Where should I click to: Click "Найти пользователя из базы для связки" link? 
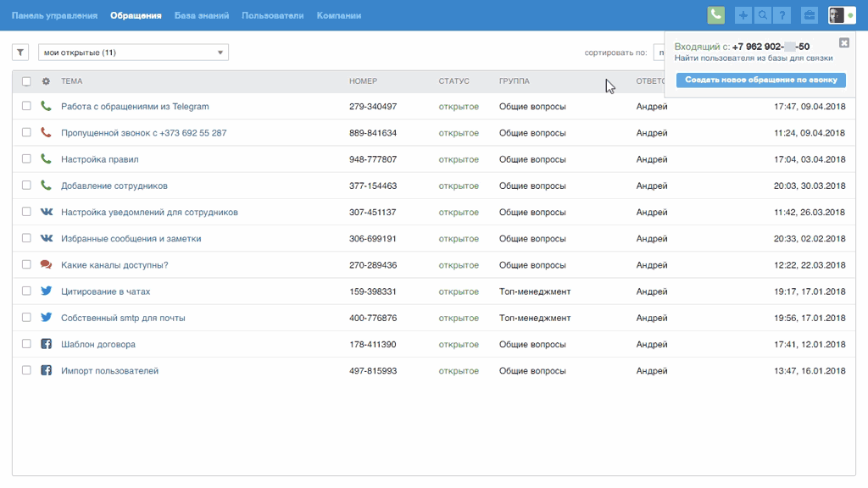[x=753, y=58]
